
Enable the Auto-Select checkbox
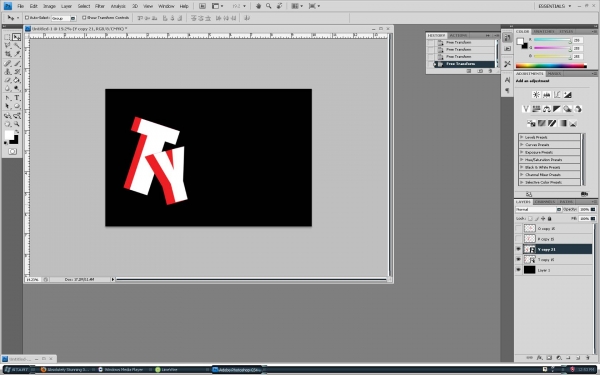pos(27,18)
